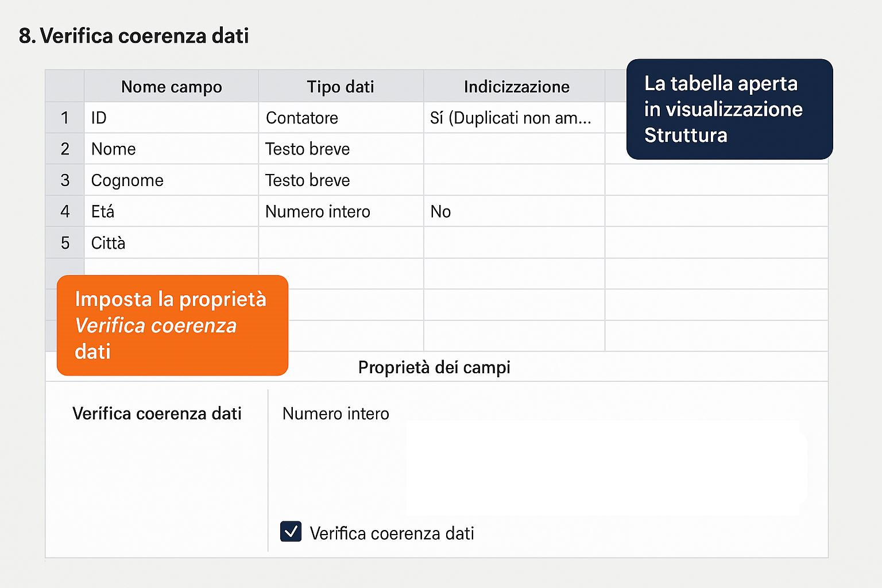Image resolution: width=882 pixels, height=588 pixels.
Task: Click the ID field name cell
Action: pyautogui.click(x=171, y=118)
